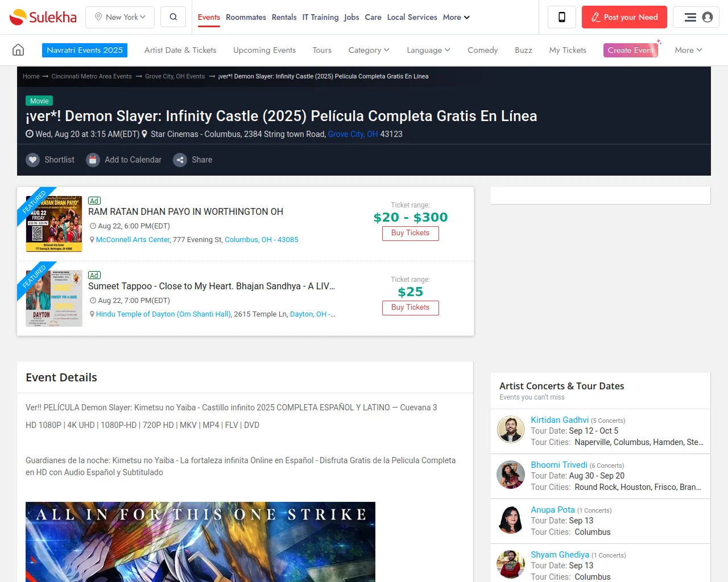Open the Rentals section
This screenshot has height=582, width=728.
[x=284, y=17]
